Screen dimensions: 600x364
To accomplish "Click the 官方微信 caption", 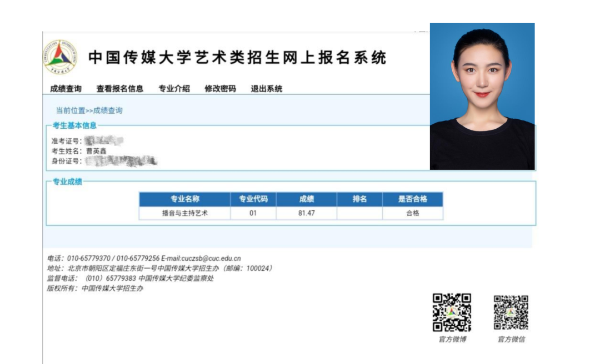I will pyautogui.click(x=511, y=339).
